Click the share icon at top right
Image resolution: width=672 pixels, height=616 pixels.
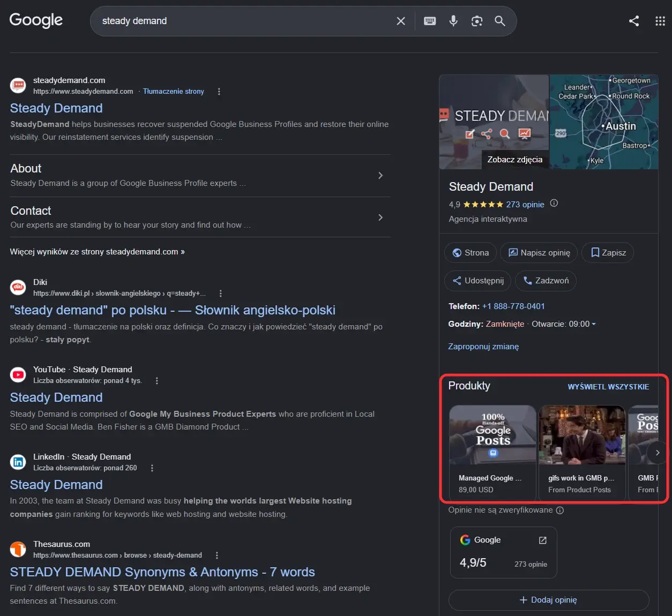pyautogui.click(x=634, y=21)
